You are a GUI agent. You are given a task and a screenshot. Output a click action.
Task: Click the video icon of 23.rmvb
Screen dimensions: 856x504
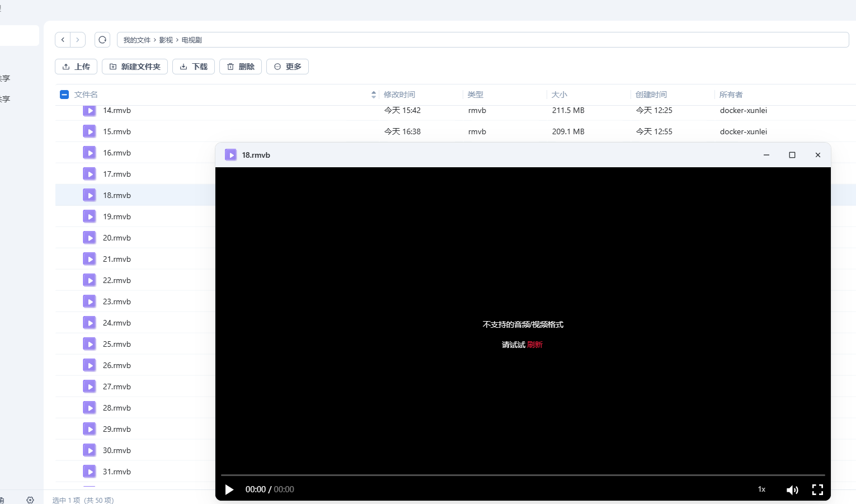[90, 302]
